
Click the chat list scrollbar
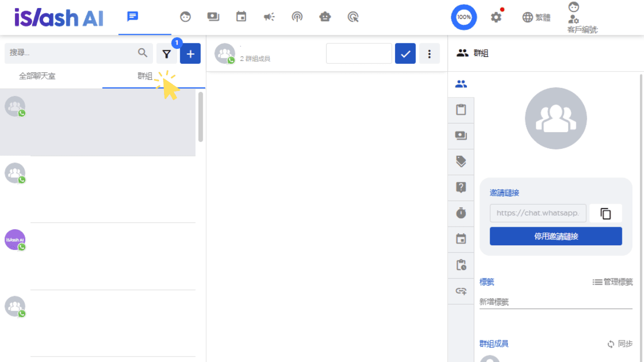(x=201, y=117)
